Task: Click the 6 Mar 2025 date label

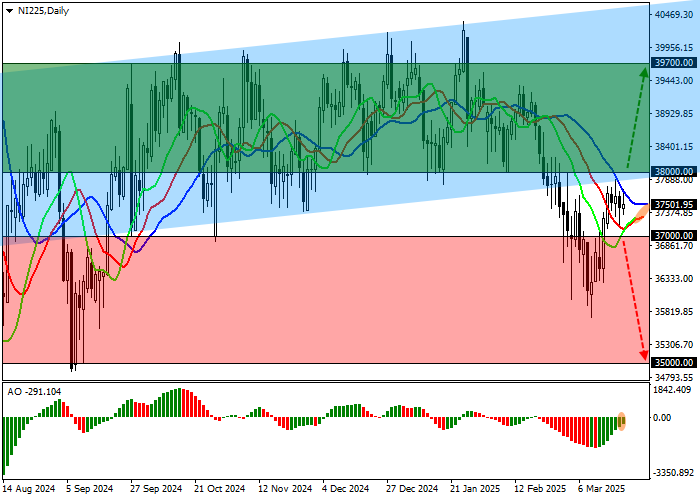Action: (x=603, y=490)
